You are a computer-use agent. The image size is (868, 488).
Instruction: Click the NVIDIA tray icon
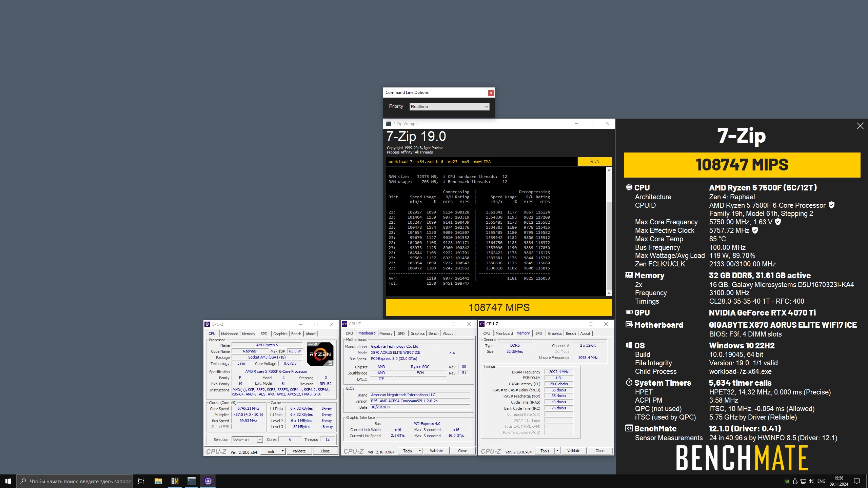point(787,481)
